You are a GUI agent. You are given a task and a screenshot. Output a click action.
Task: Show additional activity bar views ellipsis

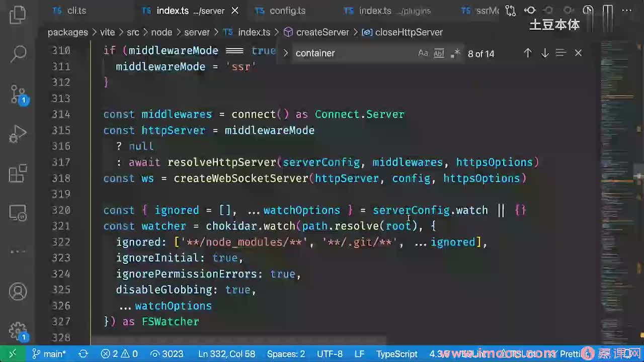(18, 251)
